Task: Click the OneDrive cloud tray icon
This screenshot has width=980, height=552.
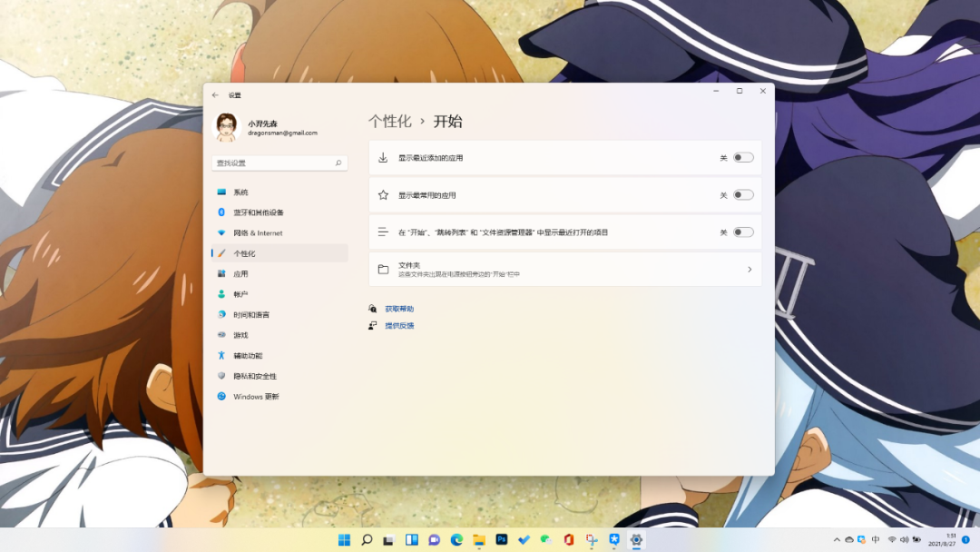Action: 849,539
